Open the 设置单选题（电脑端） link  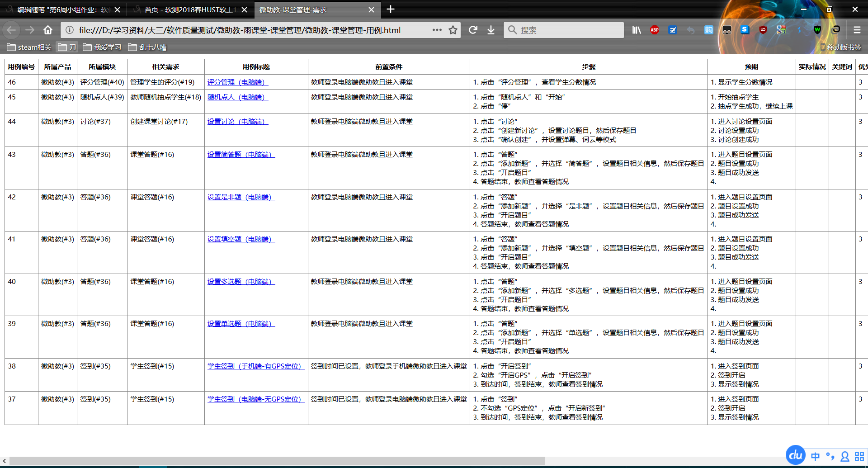point(241,323)
